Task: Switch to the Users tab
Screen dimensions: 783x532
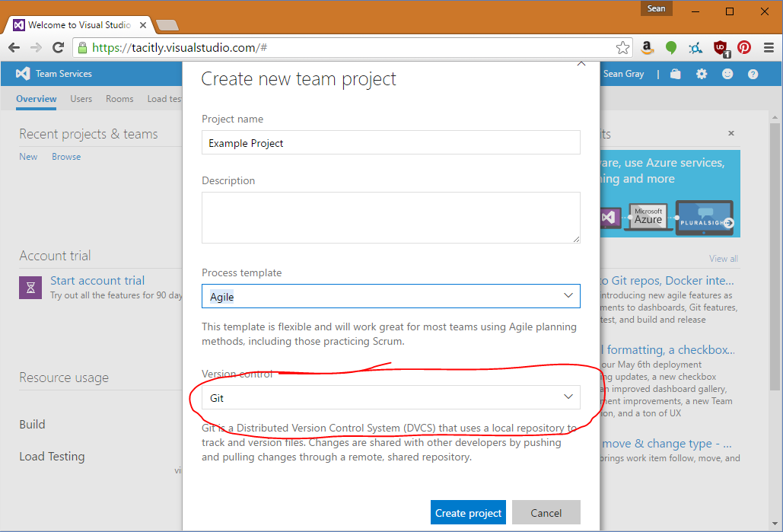Action: [x=81, y=99]
